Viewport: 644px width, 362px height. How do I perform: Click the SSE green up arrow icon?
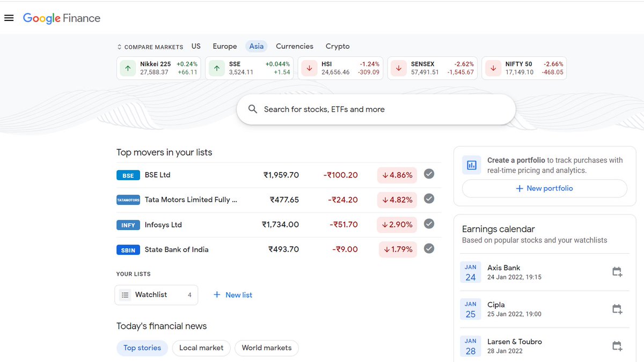click(x=216, y=68)
